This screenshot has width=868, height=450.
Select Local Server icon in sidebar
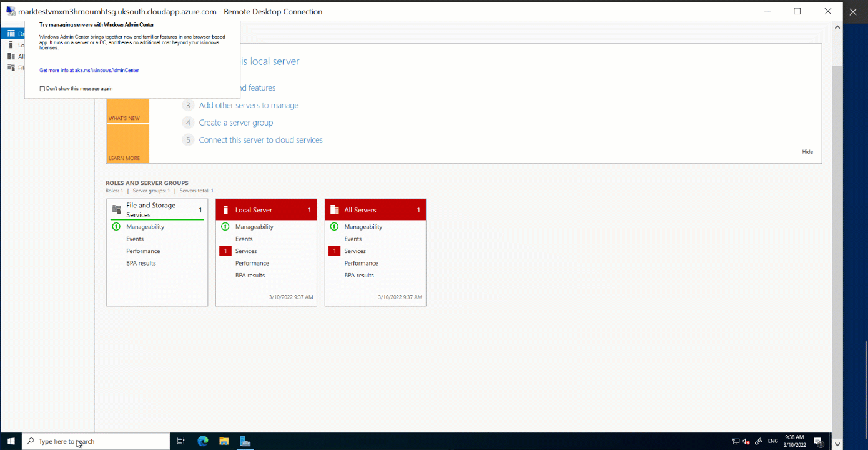11,45
